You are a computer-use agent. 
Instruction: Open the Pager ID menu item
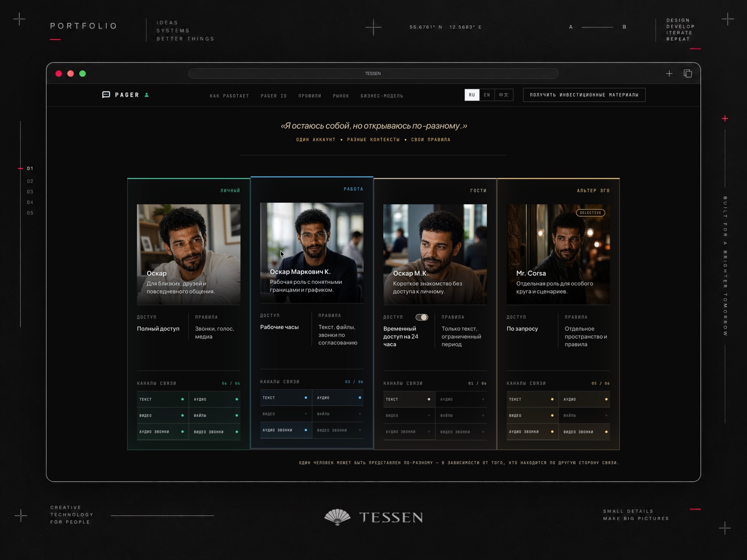point(274,96)
